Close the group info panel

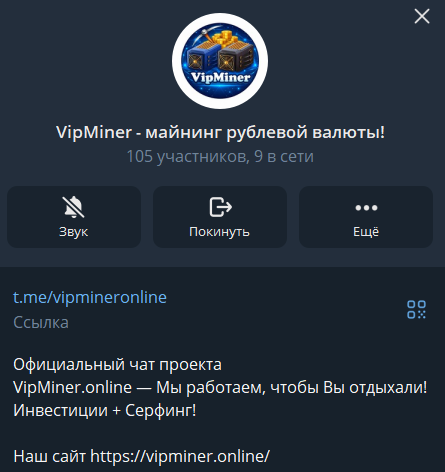click(422, 16)
